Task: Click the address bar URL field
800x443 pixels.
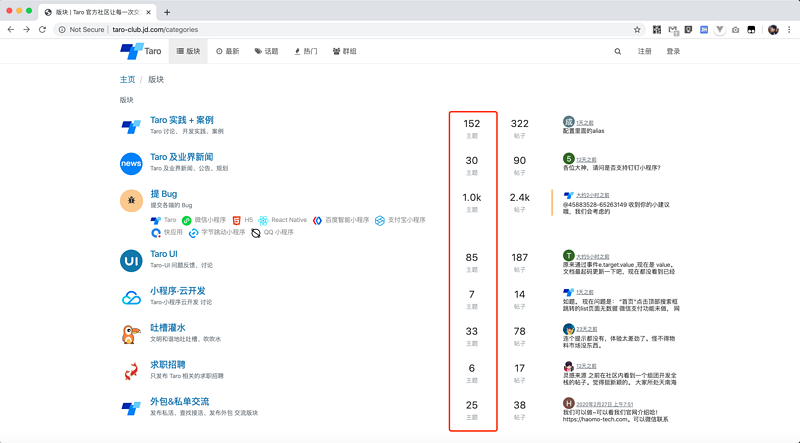Action: pos(347,30)
